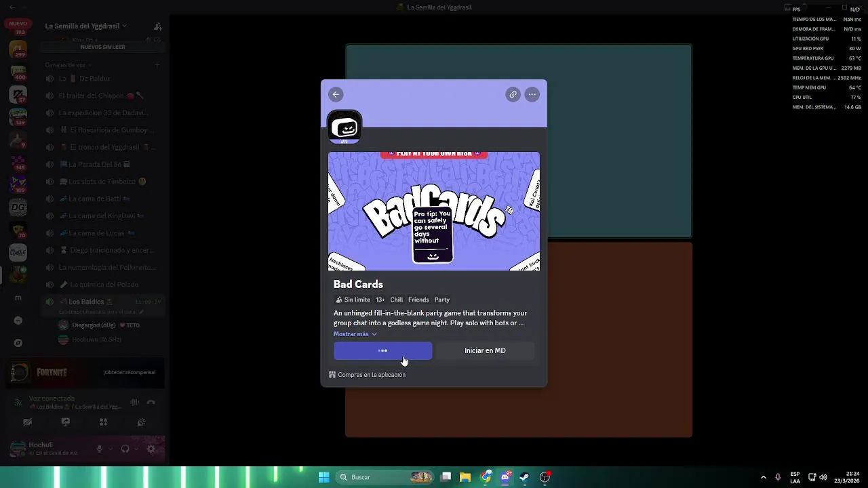The image size is (868, 488).
Task: Open server icon with 57 badge
Action: coord(18,95)
